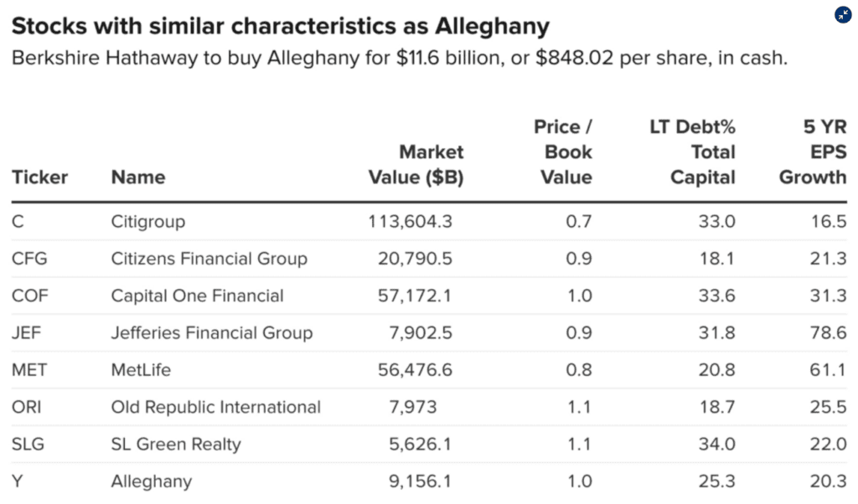Click the 5 YR EPS Growth header

[813, 152]
